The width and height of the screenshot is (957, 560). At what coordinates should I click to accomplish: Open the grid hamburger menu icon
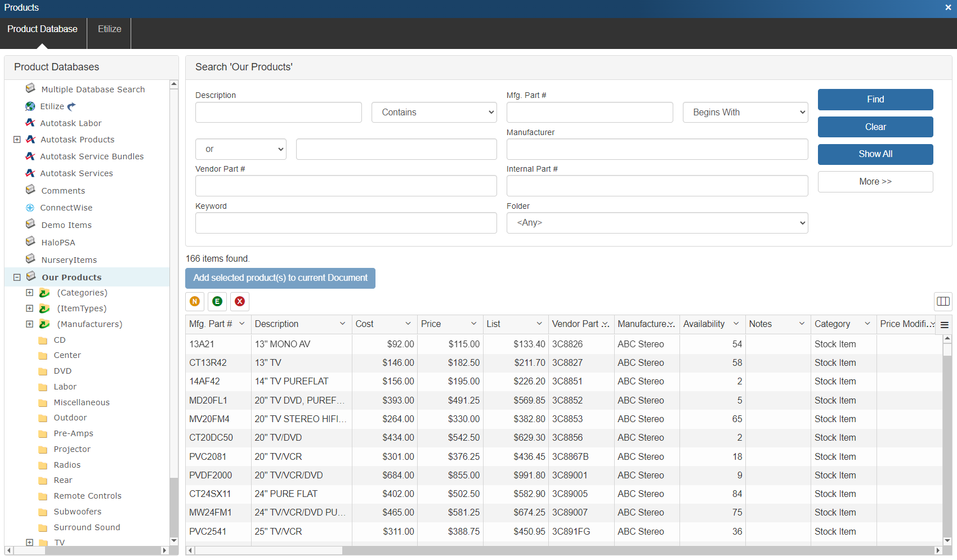(x=945, y=325)
